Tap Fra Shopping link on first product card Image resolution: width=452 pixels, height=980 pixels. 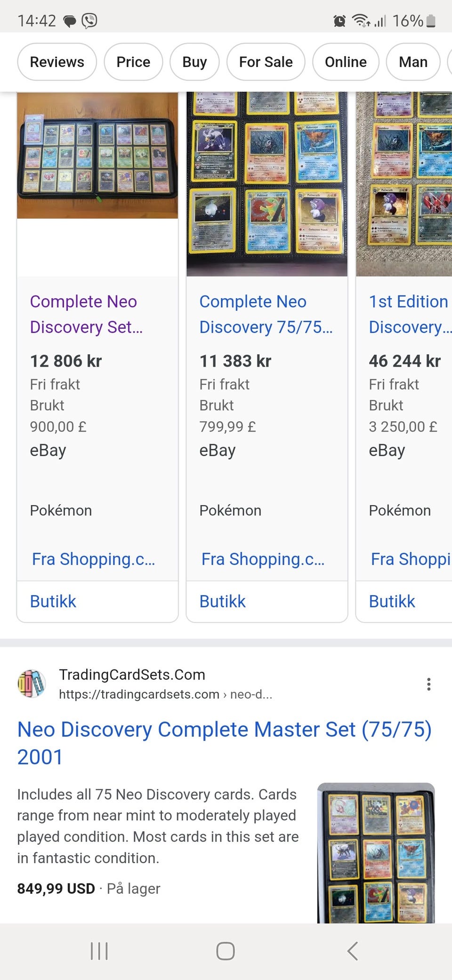coord(93,559)
